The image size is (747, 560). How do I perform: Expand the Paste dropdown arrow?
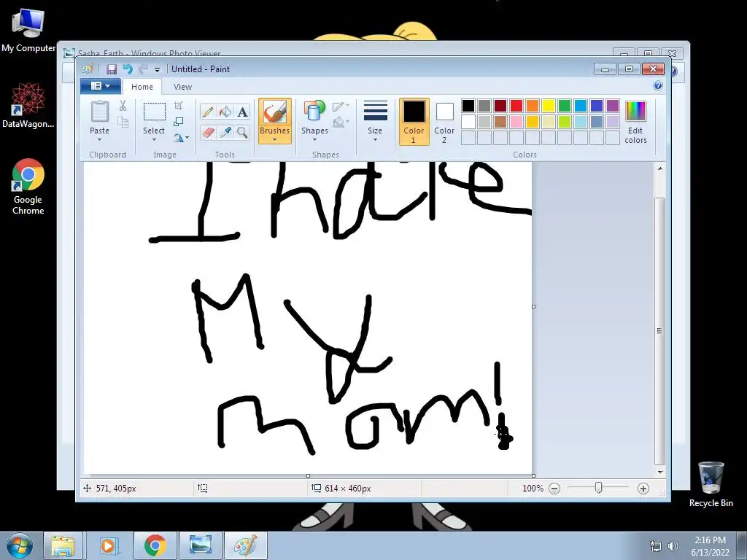(99, 140)
